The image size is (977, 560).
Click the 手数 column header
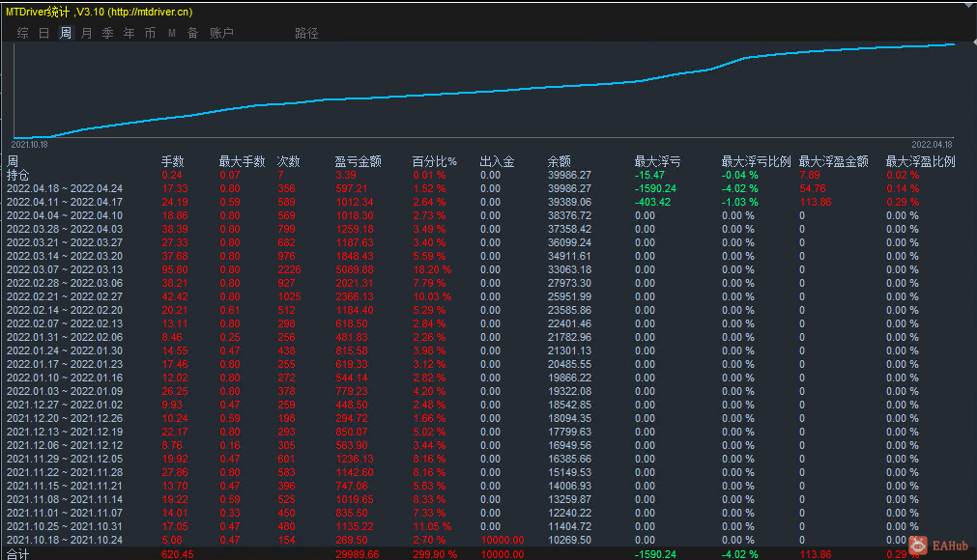coord(173,162)
